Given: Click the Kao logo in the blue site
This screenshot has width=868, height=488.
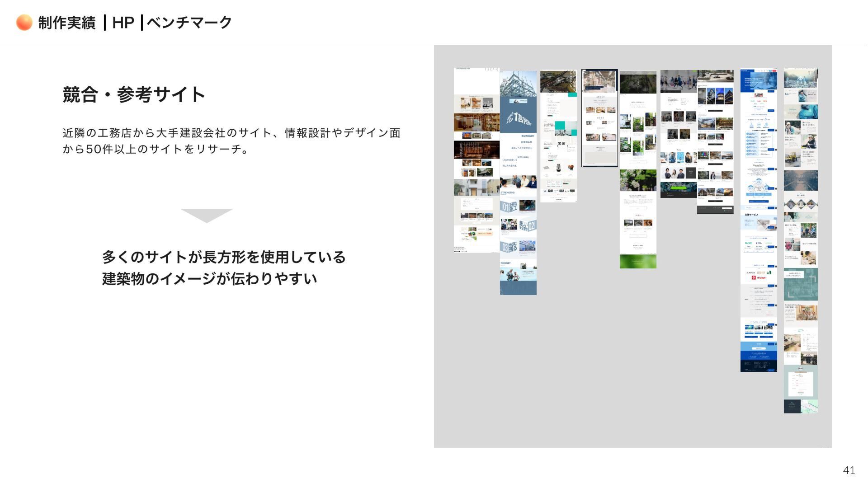Looking at the screenshot, I should (749, 243).
